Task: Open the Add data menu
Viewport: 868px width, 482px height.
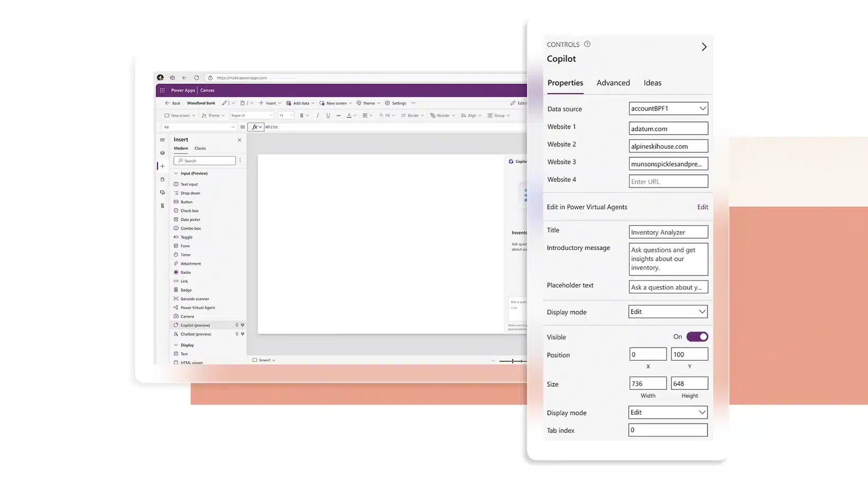Action: click(300, 103)
